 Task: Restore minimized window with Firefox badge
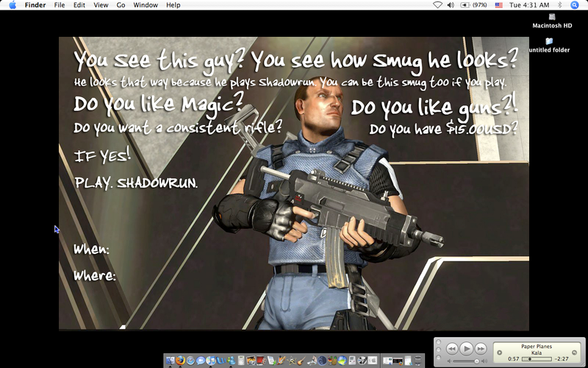[x=398, y=361]
